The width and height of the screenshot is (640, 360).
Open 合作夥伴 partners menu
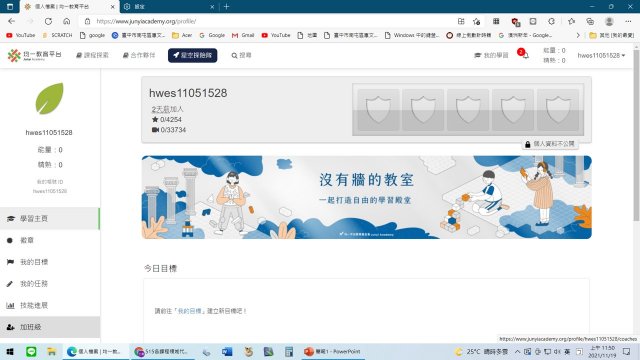coord(139,55)
